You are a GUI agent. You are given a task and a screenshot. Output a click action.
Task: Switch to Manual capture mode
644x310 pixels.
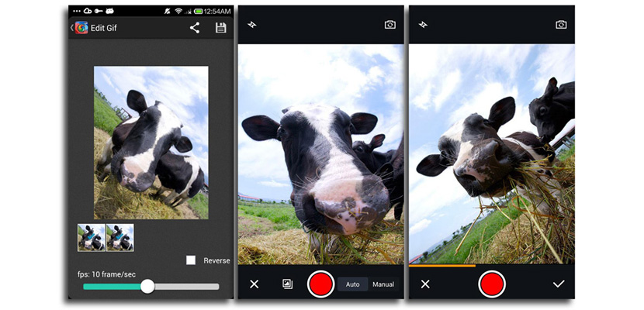383,284
